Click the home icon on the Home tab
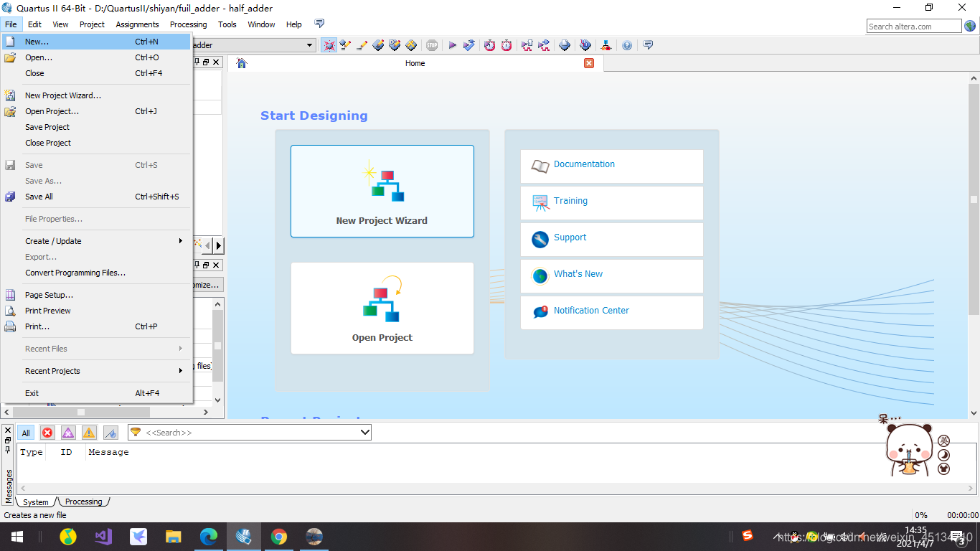 pos(242,63)
